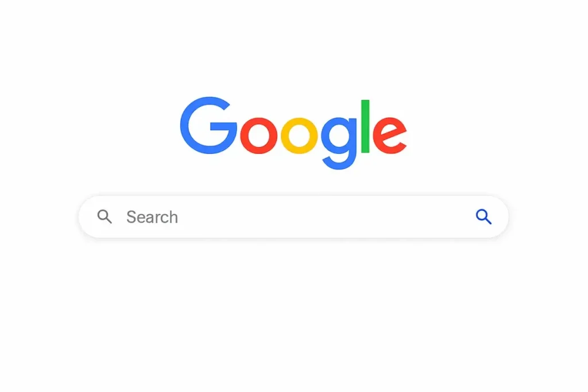
Task: Click the green letter l in logo
Action: (365, 126)
